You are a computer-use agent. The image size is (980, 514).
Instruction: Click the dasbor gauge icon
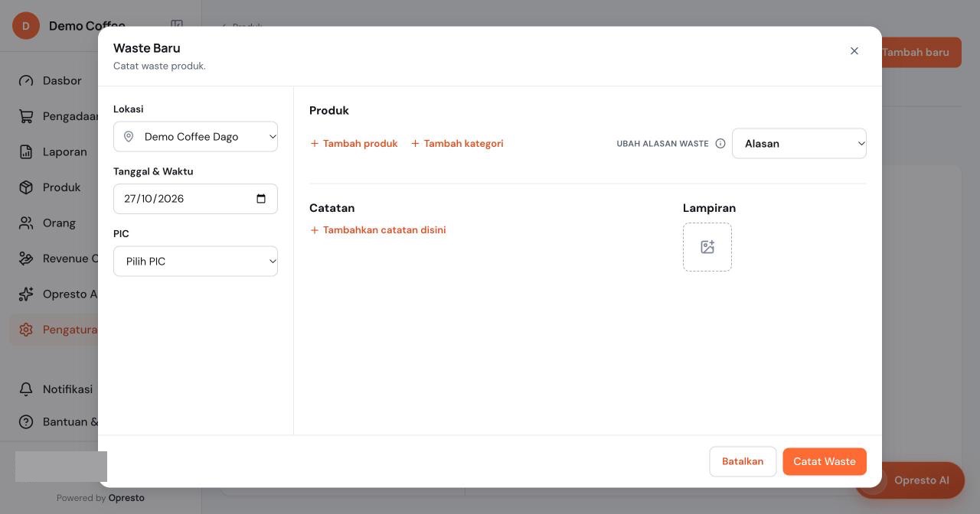[x=26, y=81]
